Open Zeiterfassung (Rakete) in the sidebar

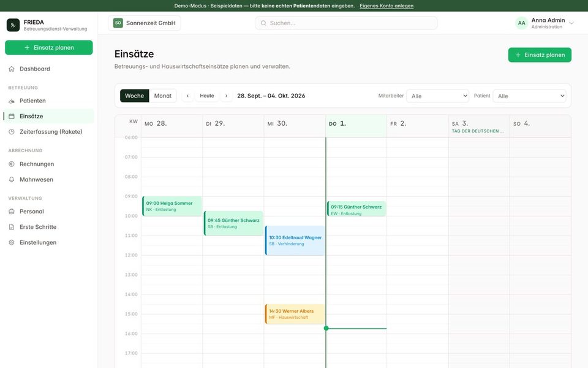coord(49,132)
